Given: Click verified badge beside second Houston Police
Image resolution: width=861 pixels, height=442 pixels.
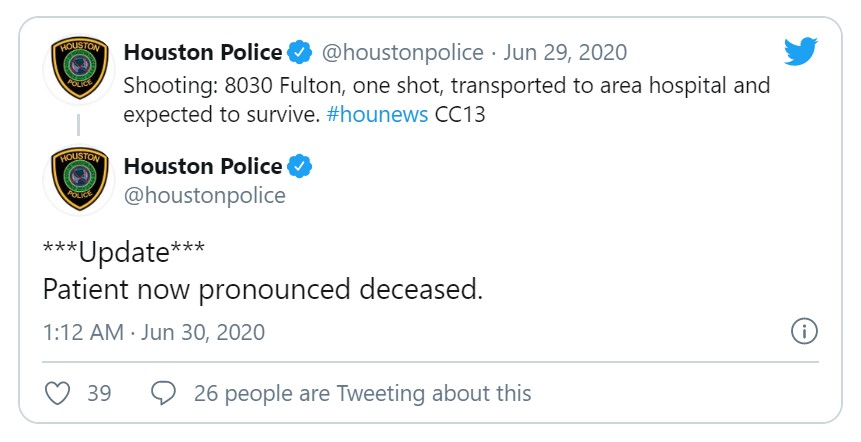Looking at the screenshot, I should [300, 166].
